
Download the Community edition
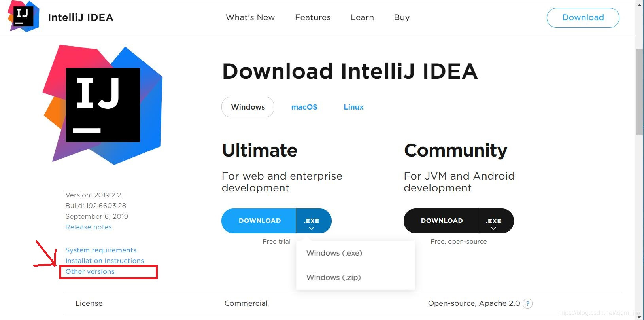[441, 221]
